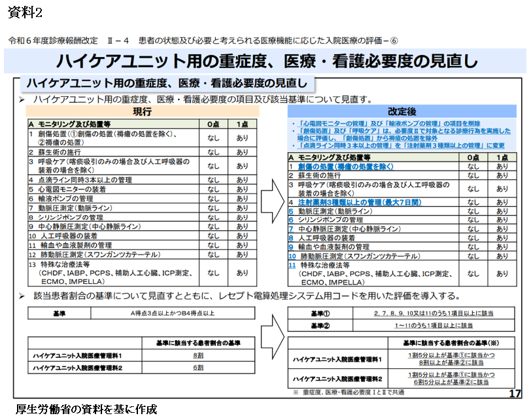Click page number 17
This screenshot has height=420, width=531.
click(514, 393)
